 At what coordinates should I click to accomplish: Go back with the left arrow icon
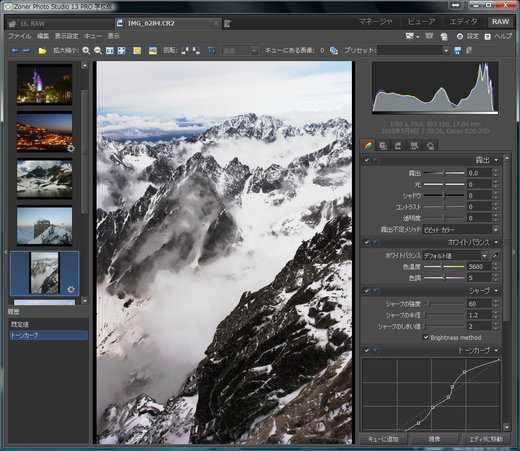point(15,51)
